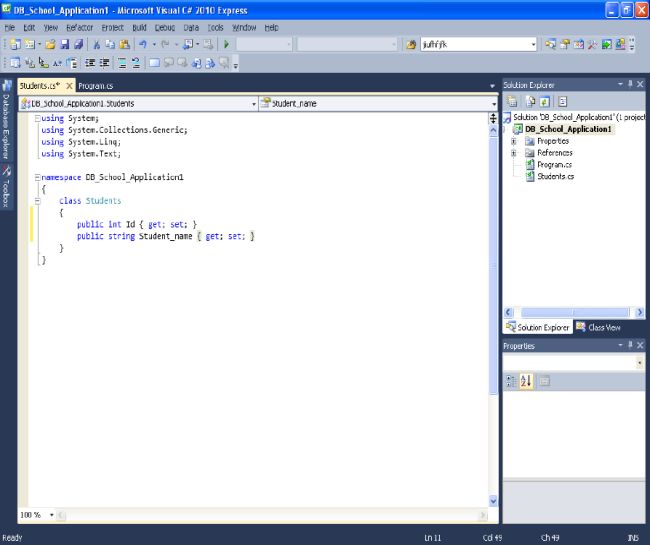This screenshot has height=545, width=650.
Task: Open the Undo history dropdown arrow
Action: pyautogui.click(x=154, y=44)
